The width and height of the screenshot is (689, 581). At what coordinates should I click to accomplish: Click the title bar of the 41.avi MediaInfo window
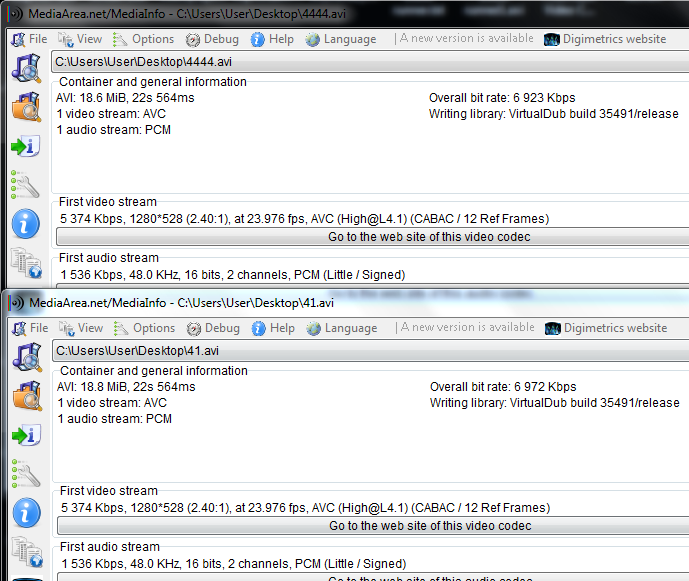click(347, 303)
